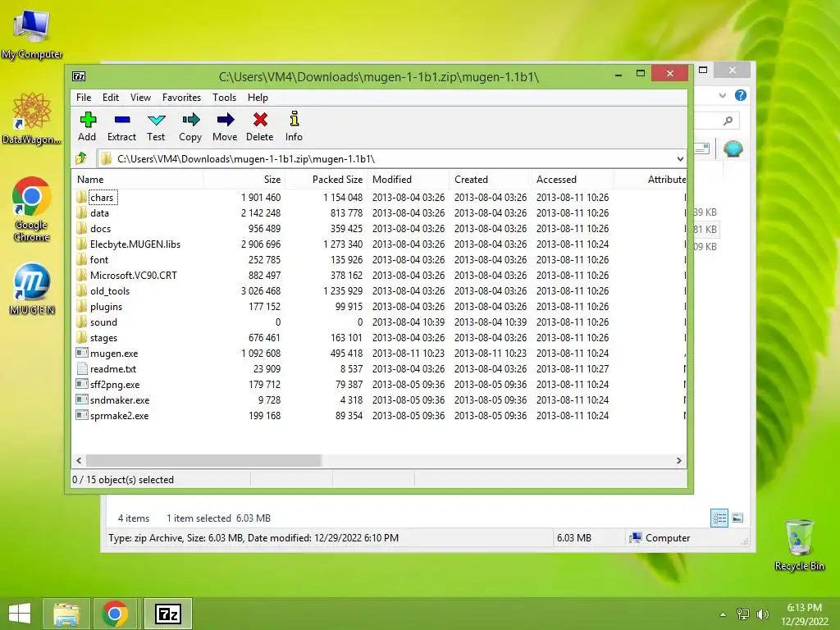Click the volume speaker tray icon
840x630 pixels.
(x=762, y=614)
